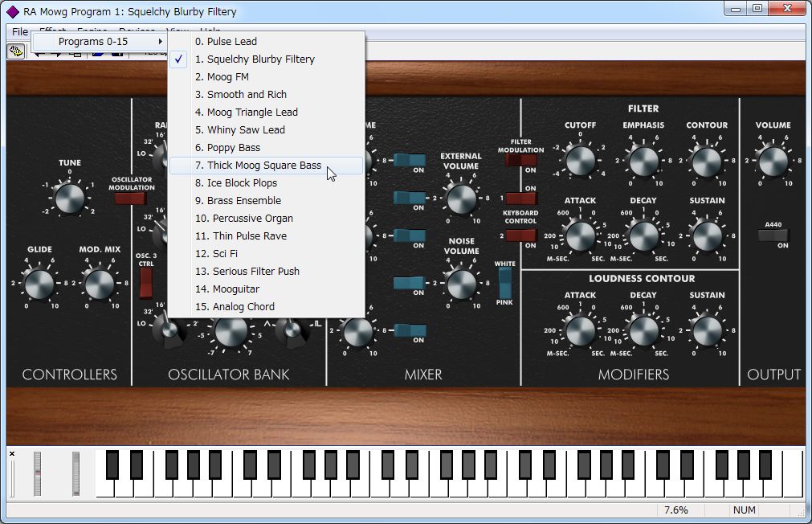Viewport: 812px width, 524px height.
Task: Select program 5. Whiny Saw Lead
Action: [x=266, y=129]
